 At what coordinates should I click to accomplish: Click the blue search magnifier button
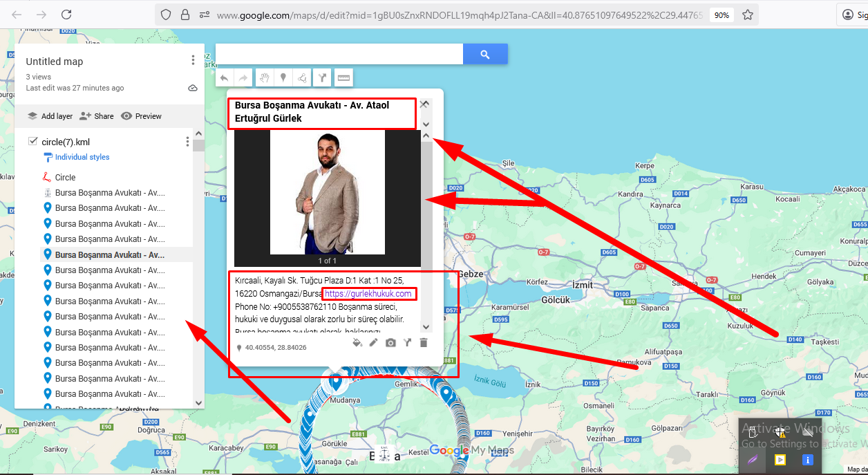click(485, 54)
